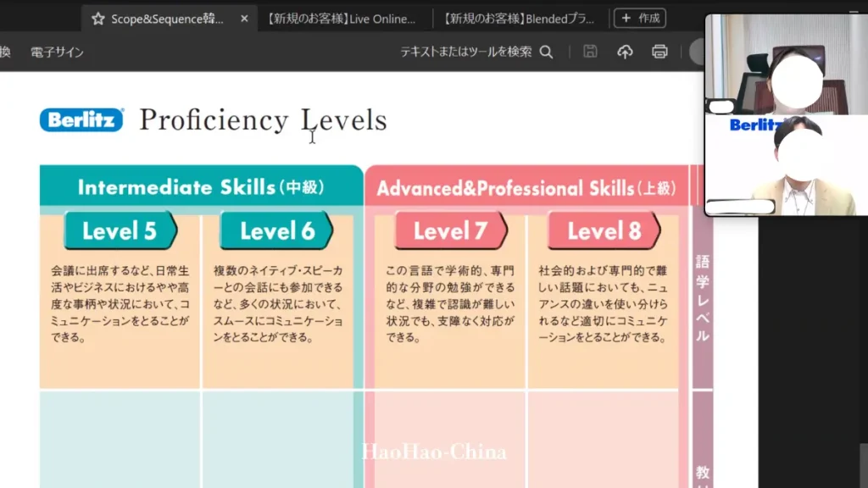Screen dimensions: 868x488
Task: Click the Proficiency Levels heading
Action: [x=263, y=120]
